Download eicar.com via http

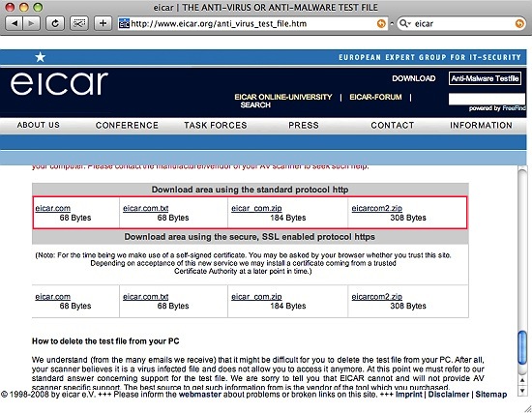[x=52, y=208]
